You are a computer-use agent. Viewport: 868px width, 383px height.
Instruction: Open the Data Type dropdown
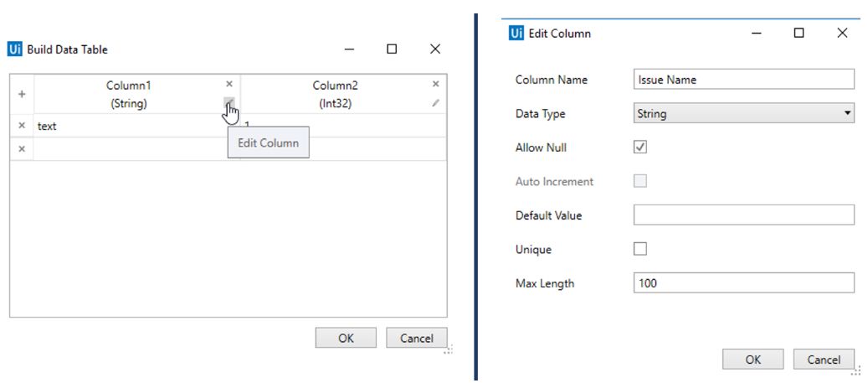coord(743,113)
